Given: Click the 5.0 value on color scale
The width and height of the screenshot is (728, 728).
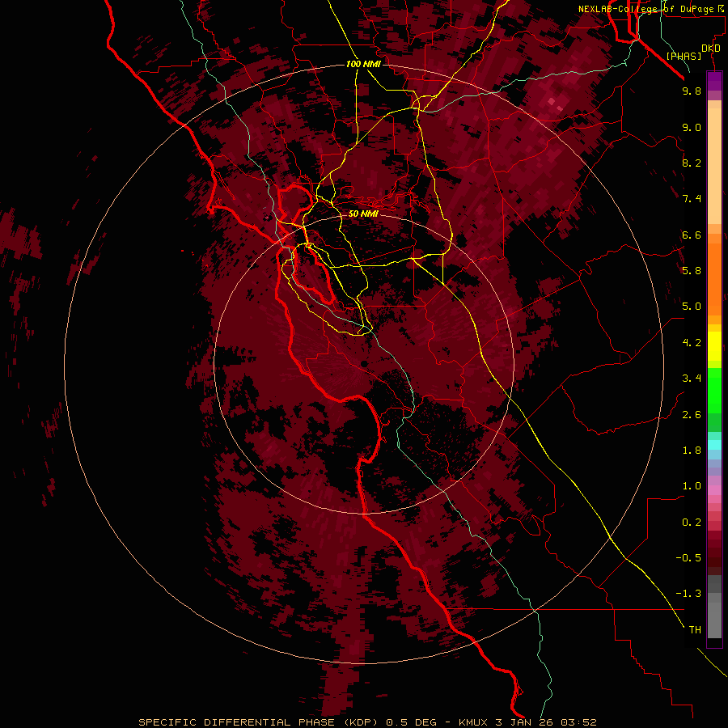Looking at the screenshot, I should coord(692,307).
